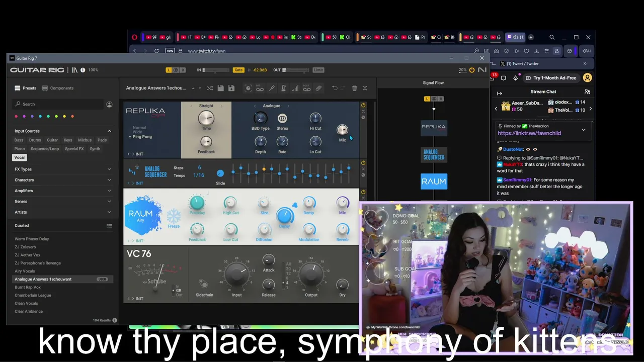
Task: Select the left input channel L
Action: coord(169,70)
